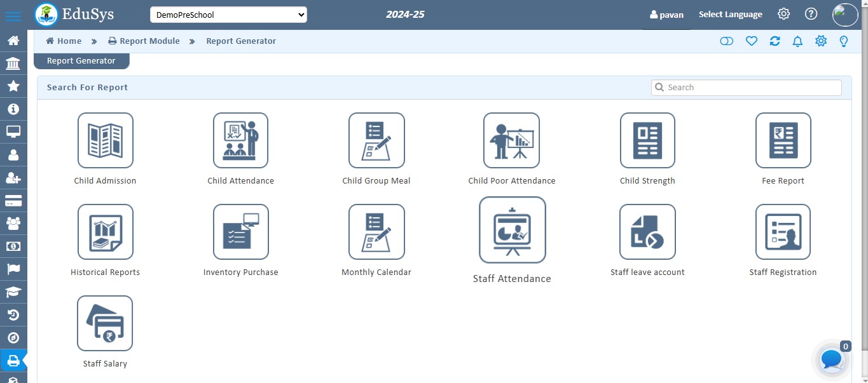Open the Fee Report
This screenshot has height=383, width=868.
point(783,140)
